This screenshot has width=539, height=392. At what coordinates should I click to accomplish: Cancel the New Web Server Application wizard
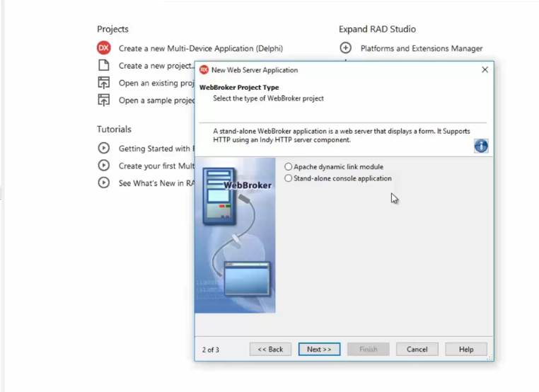pyautogui.click(x=417, y=349)
